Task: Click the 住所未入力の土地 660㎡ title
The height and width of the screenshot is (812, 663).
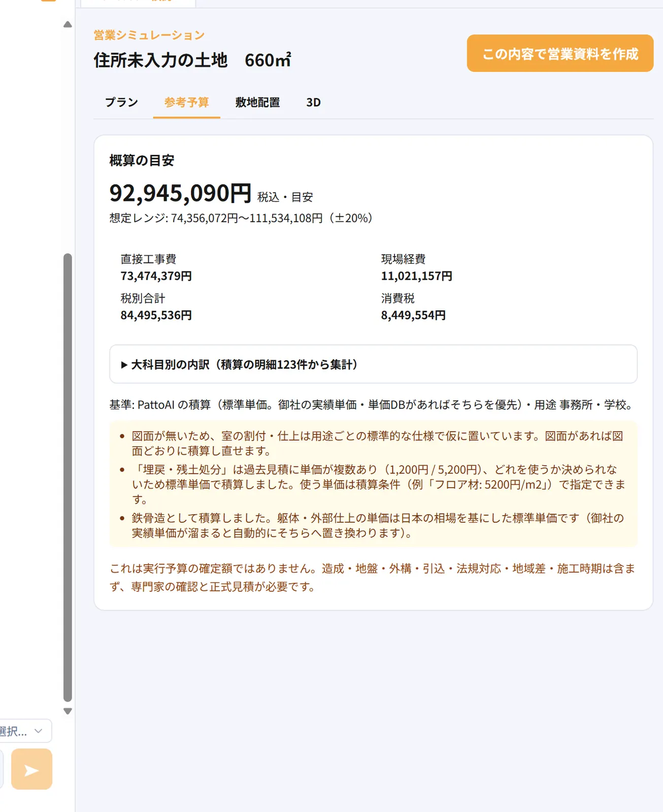Action: tap(192, 60)
